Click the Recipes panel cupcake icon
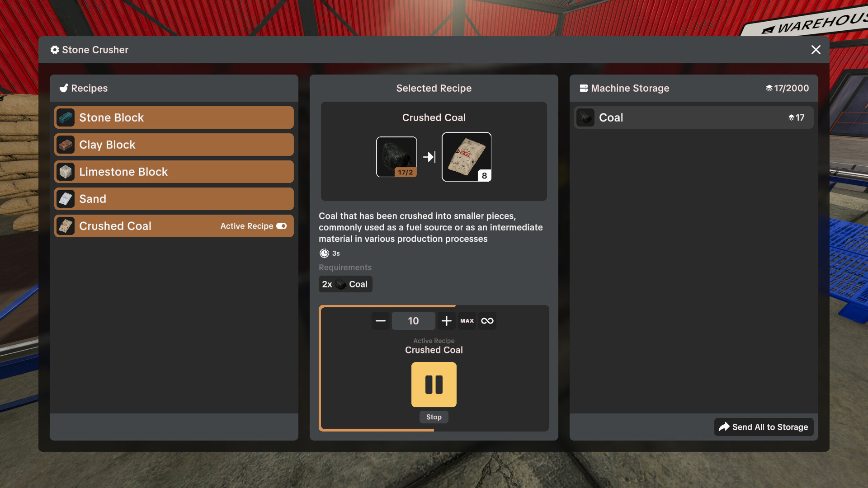Image resolution: width=868 pixels, height=488 pixels. (x=64, y=88)
